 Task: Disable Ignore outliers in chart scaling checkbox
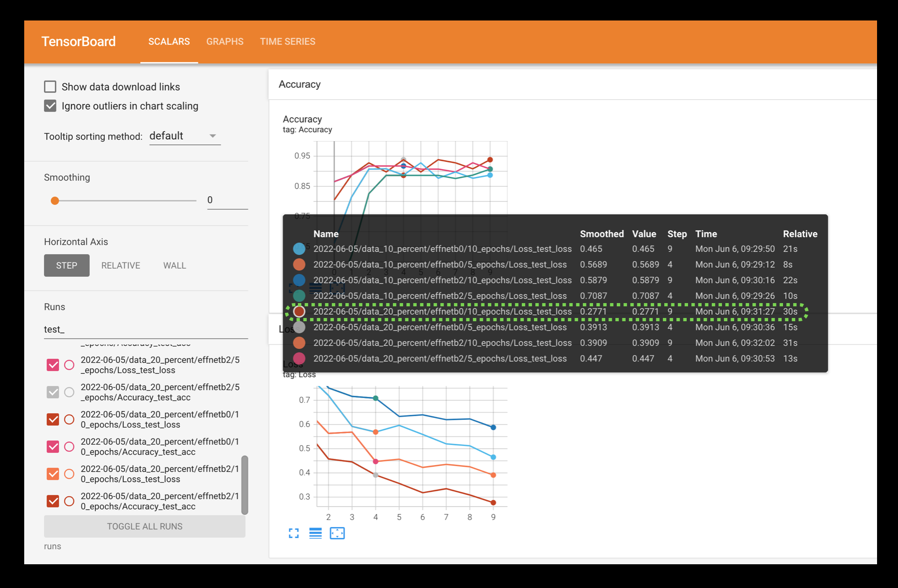tap(50, 105)
